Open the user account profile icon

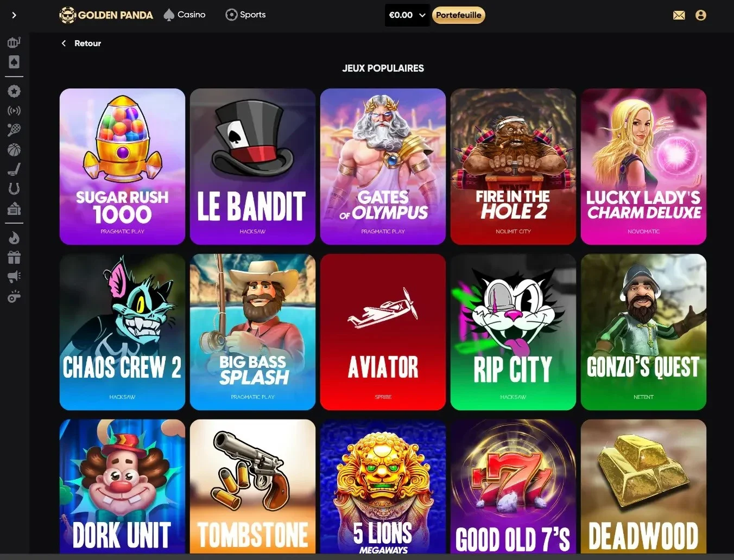(x=701, y=15)
